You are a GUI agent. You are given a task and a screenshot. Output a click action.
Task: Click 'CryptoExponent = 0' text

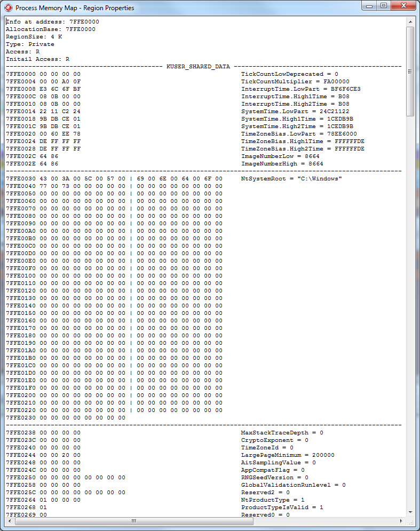pyautogui.click(x=275, y=440)
